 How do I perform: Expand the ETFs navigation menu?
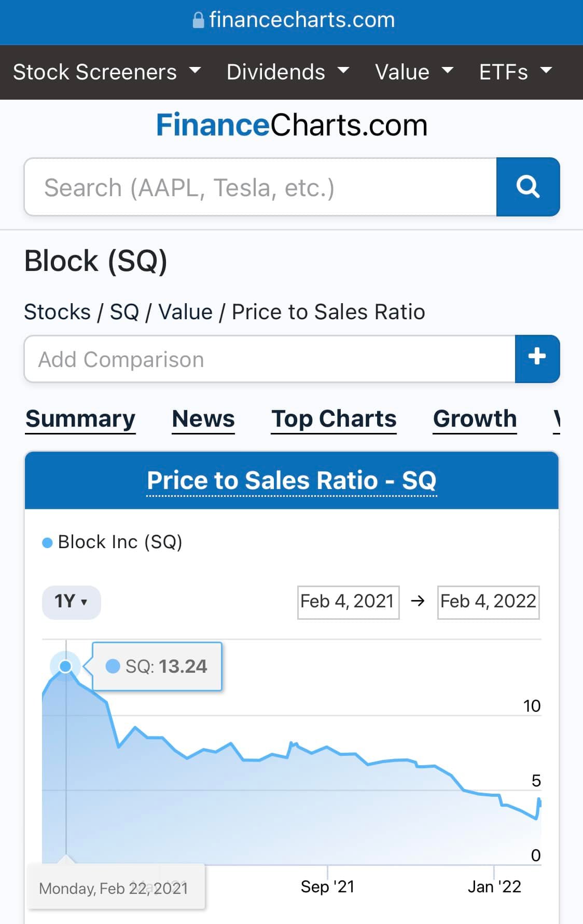tap(515, 72)
